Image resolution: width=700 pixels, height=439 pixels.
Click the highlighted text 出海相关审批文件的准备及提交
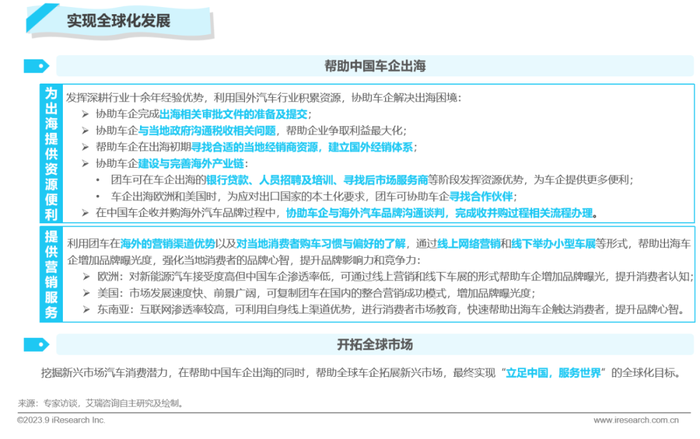[x=233, y=114]
